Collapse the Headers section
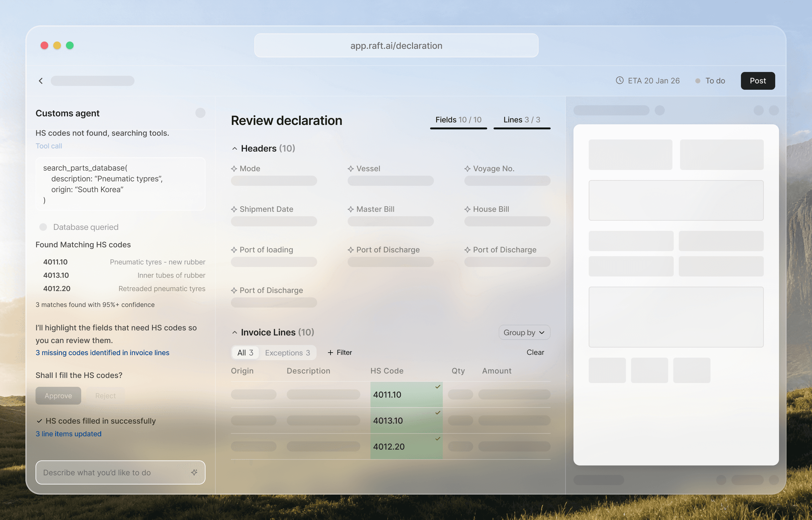The height and width of the screenshot is (520, 812). pyautogui.click(x=234, y=148)
